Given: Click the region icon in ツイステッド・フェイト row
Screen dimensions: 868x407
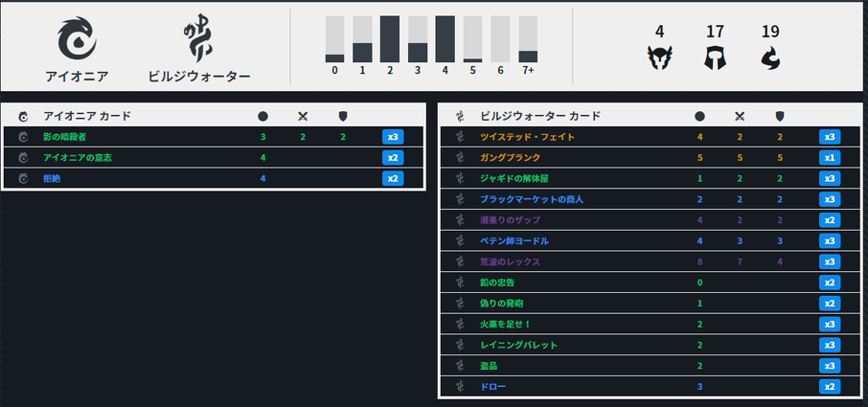Looking at the screenshot, I should 460,137.
